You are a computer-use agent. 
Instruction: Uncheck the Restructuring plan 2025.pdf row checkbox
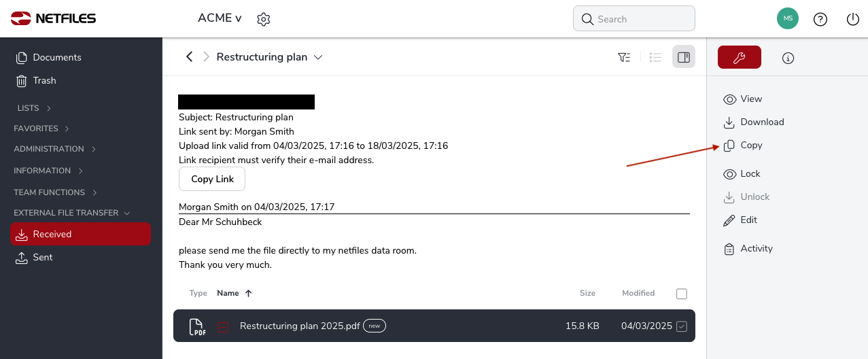click(x=682, y=326)
